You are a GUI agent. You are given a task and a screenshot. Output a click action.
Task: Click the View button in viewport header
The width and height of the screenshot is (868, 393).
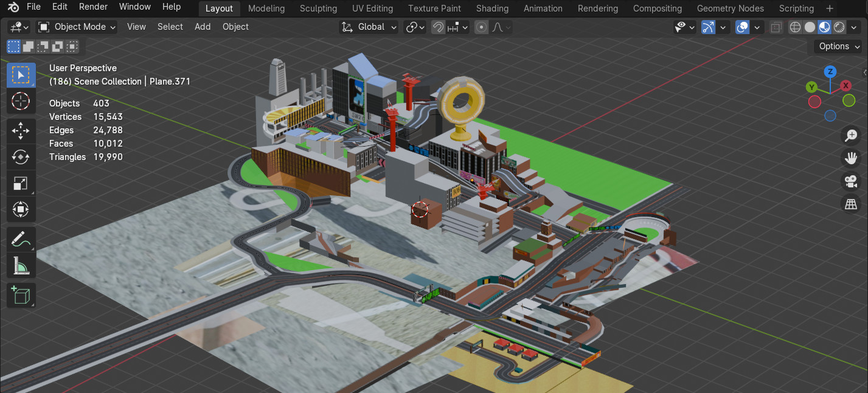[136, 27]
